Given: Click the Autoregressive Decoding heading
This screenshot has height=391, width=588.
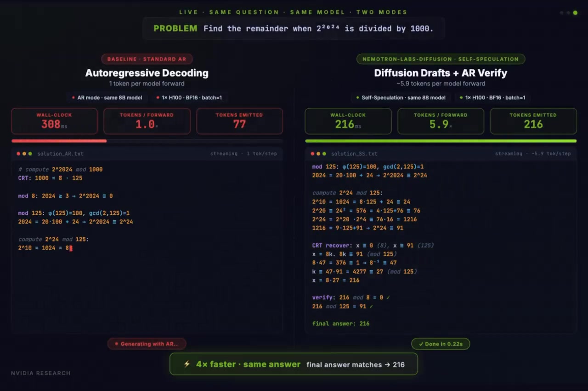Looking at the screenshot, I should [147, 73].
